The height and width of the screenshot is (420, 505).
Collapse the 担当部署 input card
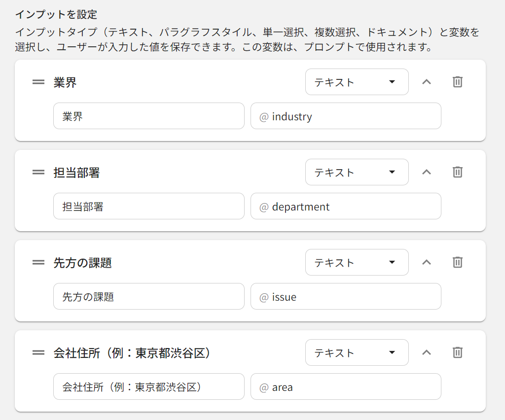tap(427, 172)
